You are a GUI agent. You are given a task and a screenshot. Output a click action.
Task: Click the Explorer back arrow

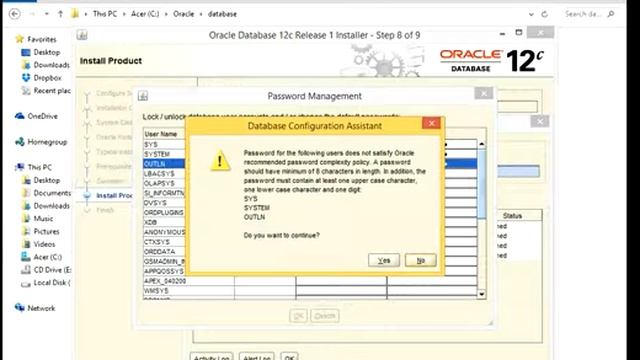(15, 14)
